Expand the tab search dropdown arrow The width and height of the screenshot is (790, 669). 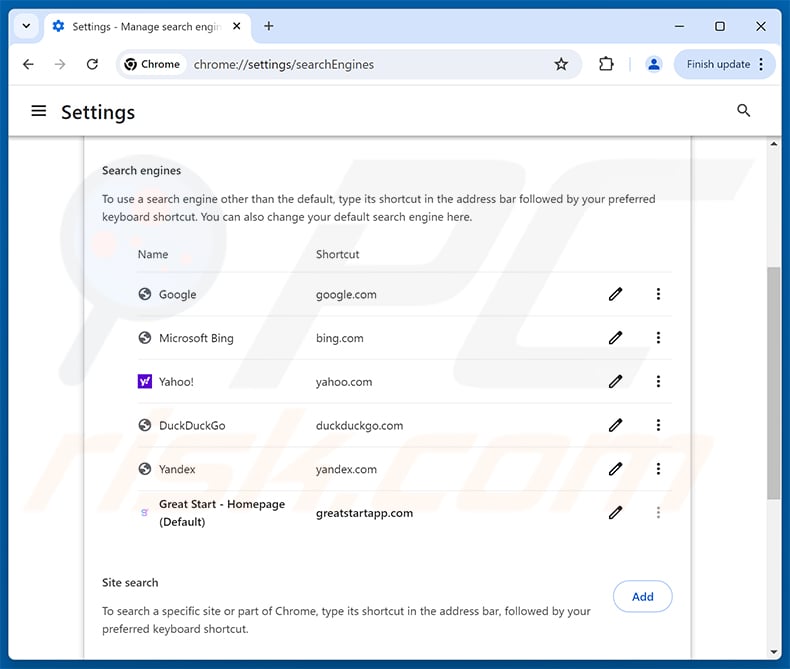(x=26, y=26)
